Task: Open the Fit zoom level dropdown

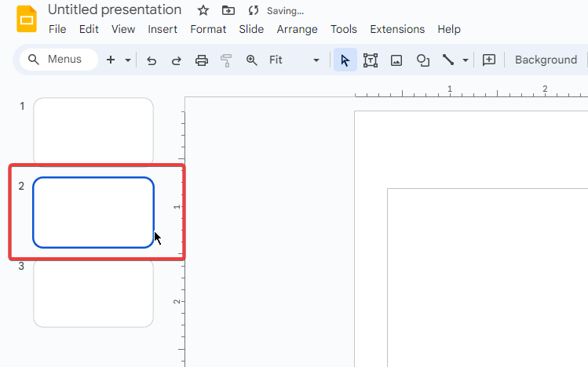Action: 294,60
